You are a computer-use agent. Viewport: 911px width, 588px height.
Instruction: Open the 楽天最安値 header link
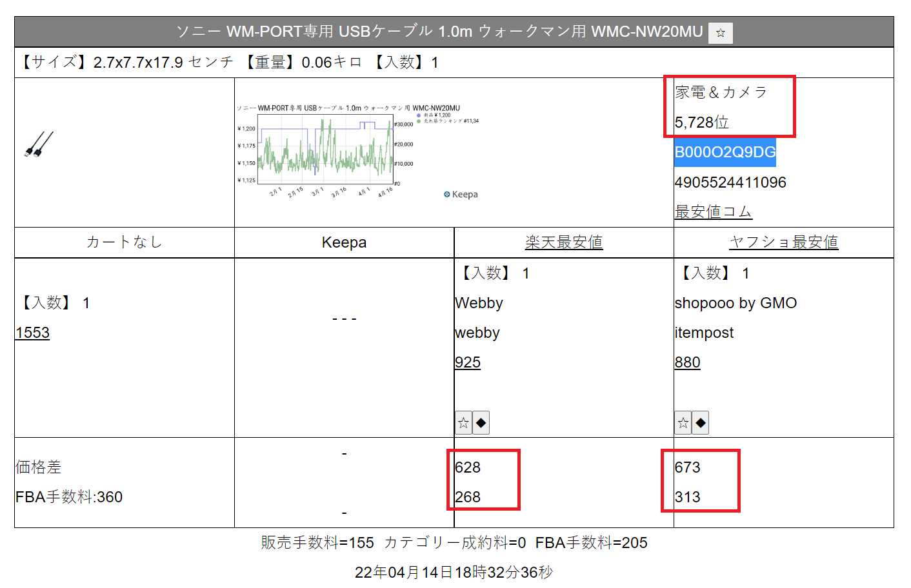point(564,242)
